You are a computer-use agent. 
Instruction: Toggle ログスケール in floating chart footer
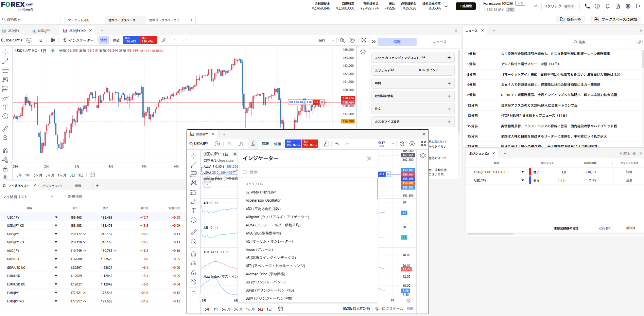click(x=393, y=309)
